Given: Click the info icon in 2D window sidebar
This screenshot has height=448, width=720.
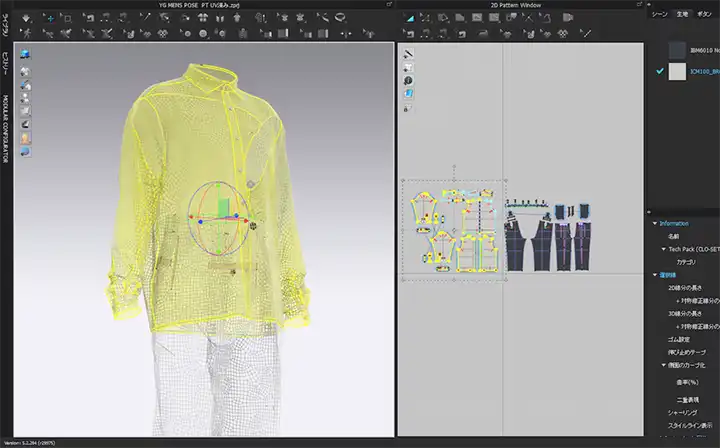Looking at the screenshot, I should (408, 80).
